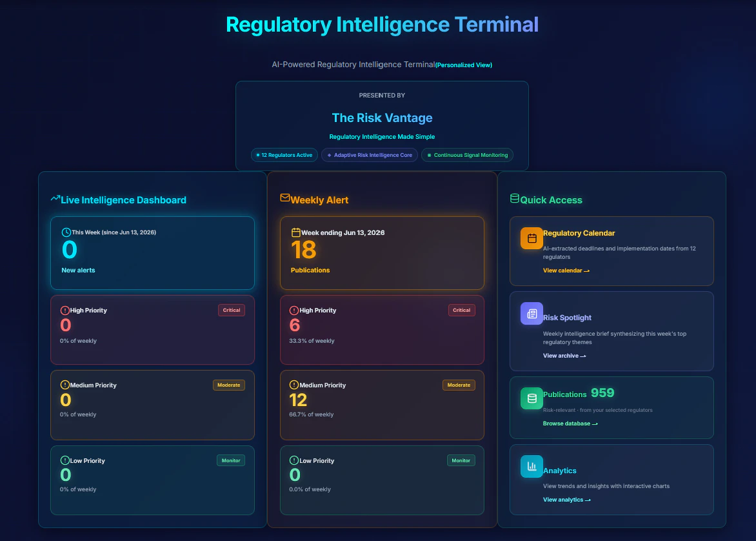Click the Live Intelligence Dashboard trend icon
Image resolution: width=756 pixels, height=541 pixels.
click(55, 198)
